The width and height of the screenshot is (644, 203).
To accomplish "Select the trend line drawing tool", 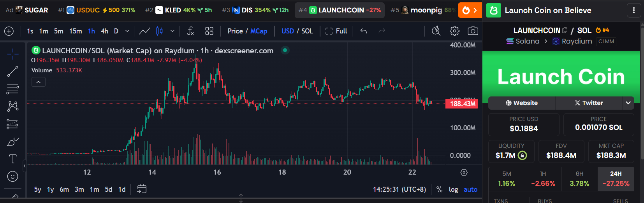I will tap(12, 71).
